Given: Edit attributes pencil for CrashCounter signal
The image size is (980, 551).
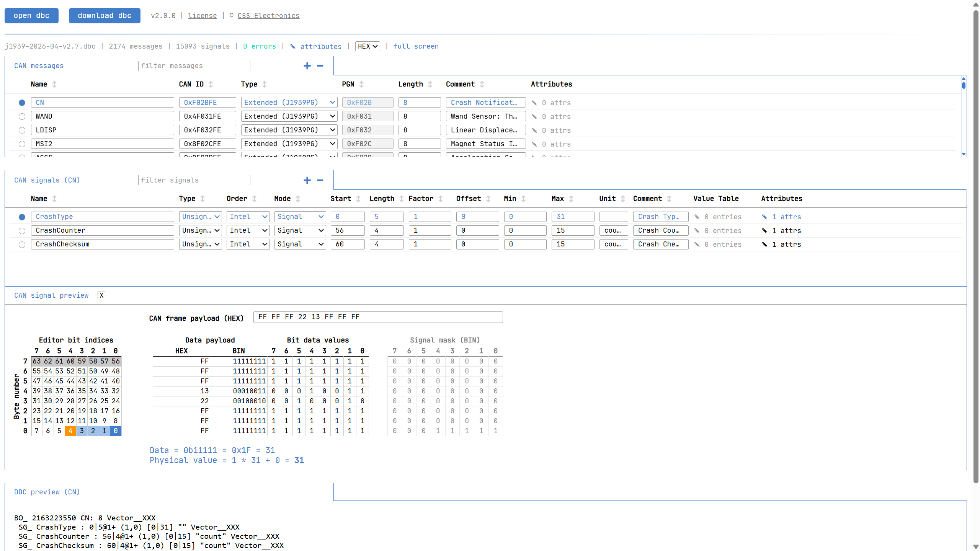Looking at the screenshot, I should [764, 231].
